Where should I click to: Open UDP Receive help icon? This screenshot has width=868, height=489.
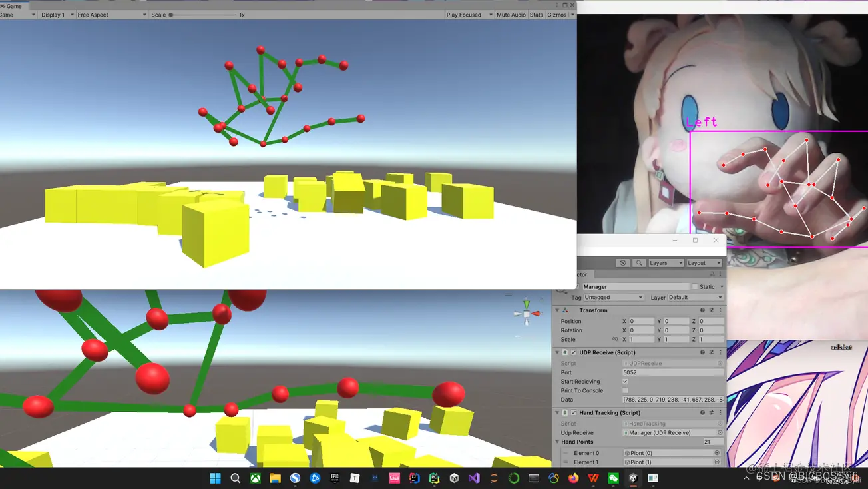[x=702, y=352]
